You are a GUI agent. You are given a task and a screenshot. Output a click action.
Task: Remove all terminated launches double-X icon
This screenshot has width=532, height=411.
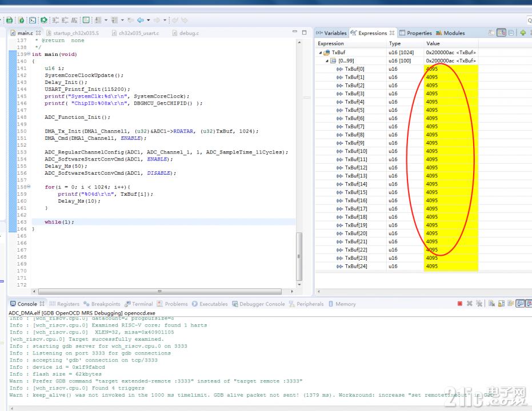pos(479,304)
